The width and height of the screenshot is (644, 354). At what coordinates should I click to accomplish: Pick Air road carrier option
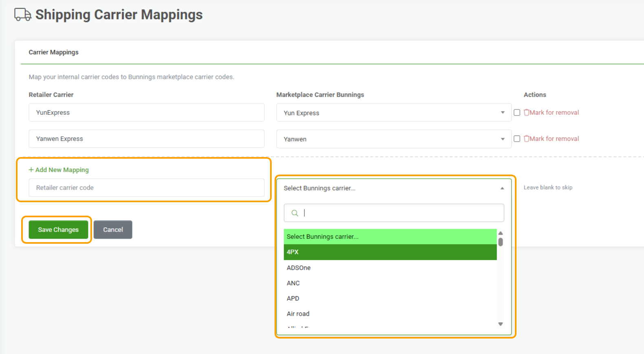pyautogui.click(x=390, y=314)
